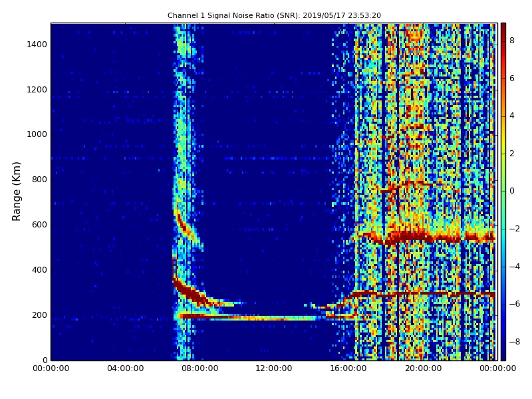
Task: Click the green middle of the colorbar
Action: pos(503,192)
